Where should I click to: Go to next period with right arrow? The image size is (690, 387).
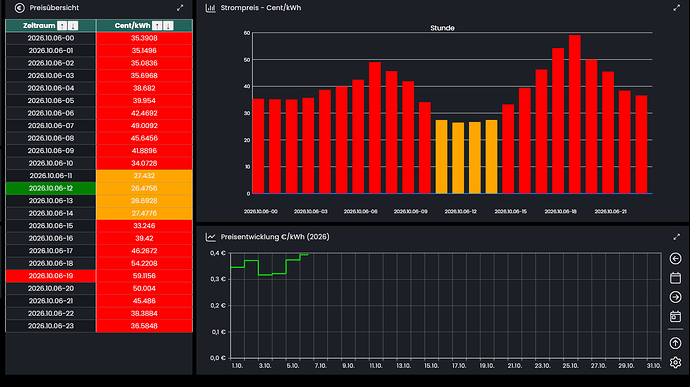675,297
